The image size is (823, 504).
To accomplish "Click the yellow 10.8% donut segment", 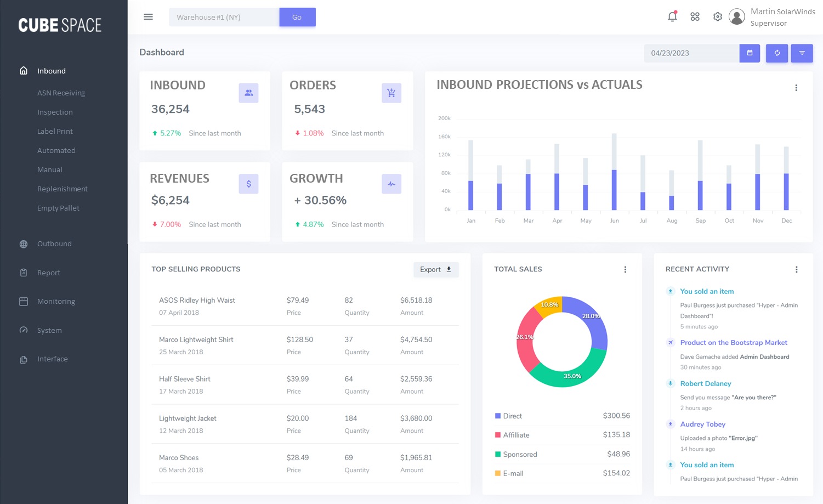I will [x=550, y=306].
